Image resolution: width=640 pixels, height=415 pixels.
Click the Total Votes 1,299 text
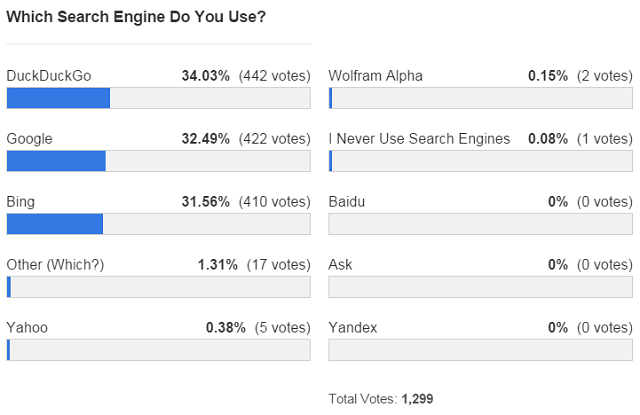coord(381,399)
